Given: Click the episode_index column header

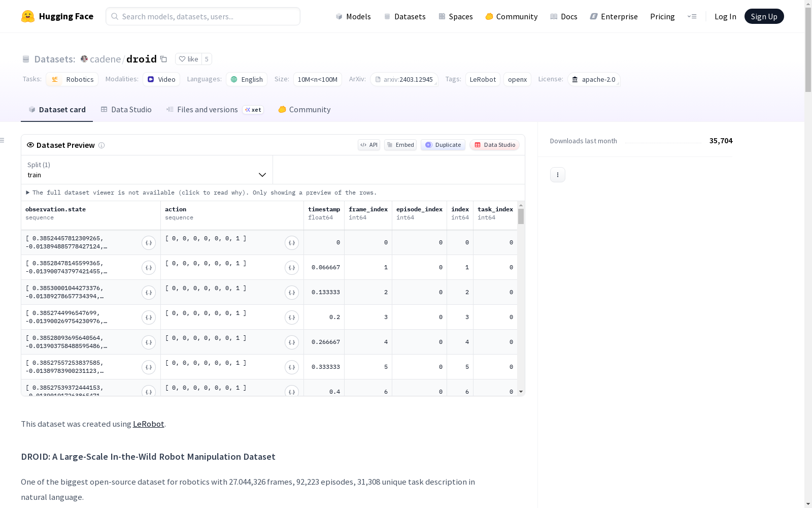Looking at the screenshot, I should click(420, 215).
